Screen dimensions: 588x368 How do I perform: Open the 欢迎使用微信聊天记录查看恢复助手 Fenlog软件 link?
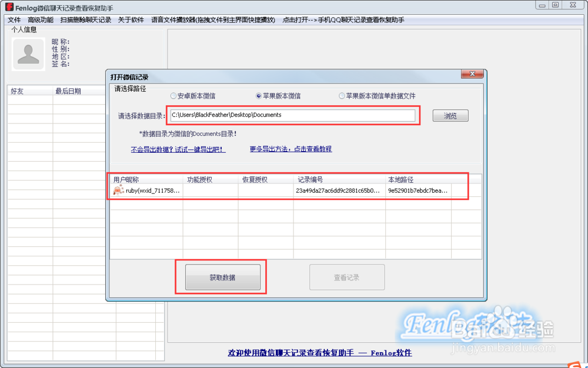tap(320, 353)
